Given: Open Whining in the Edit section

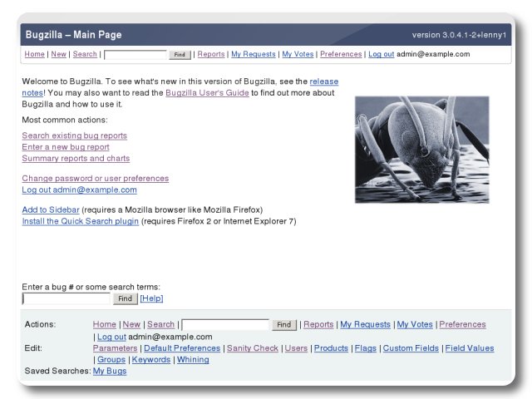Looking at the screenshot, I should click(193, 360).
